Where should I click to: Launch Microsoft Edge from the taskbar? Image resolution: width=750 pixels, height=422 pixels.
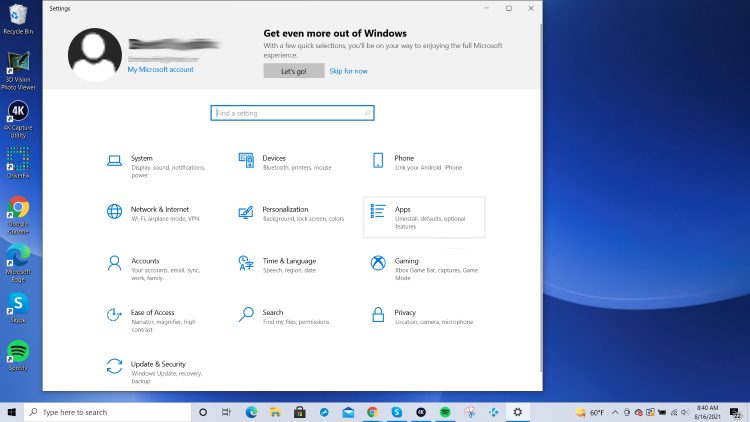pyautogui.click(x=251, y=412)
